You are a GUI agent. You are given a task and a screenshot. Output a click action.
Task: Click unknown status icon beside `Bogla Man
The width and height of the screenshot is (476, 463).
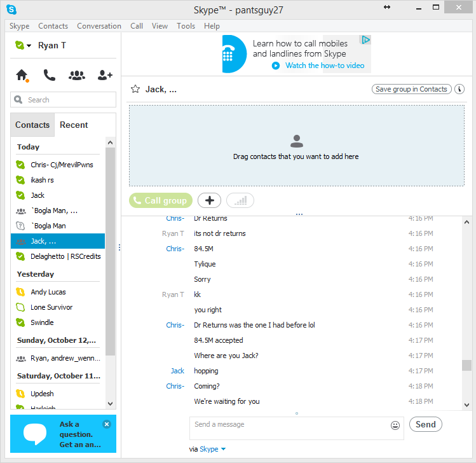(20, 226)
